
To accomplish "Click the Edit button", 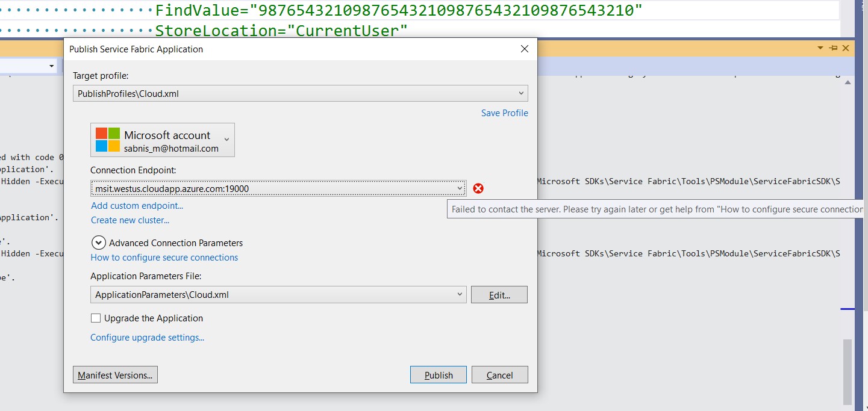I will [499, 295].
